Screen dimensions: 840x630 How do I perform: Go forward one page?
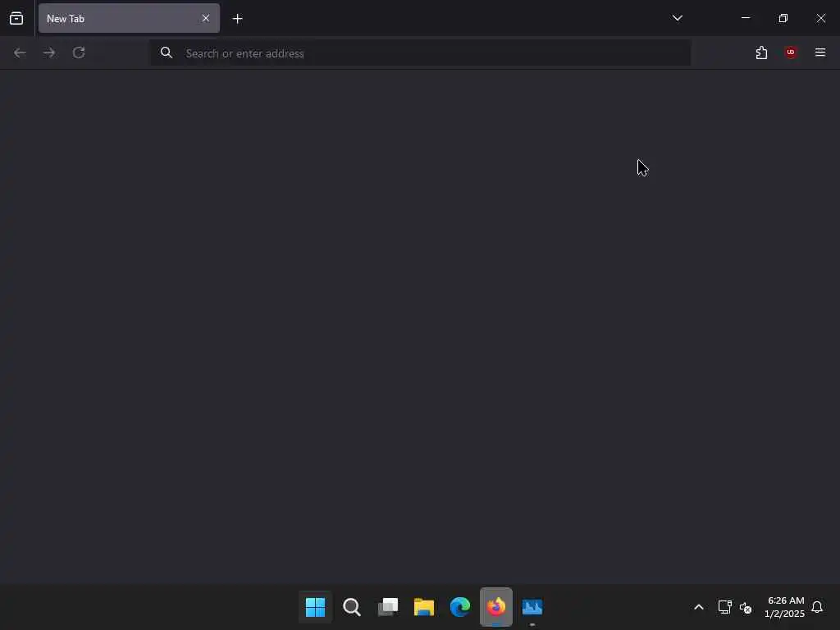click(49, 52)
